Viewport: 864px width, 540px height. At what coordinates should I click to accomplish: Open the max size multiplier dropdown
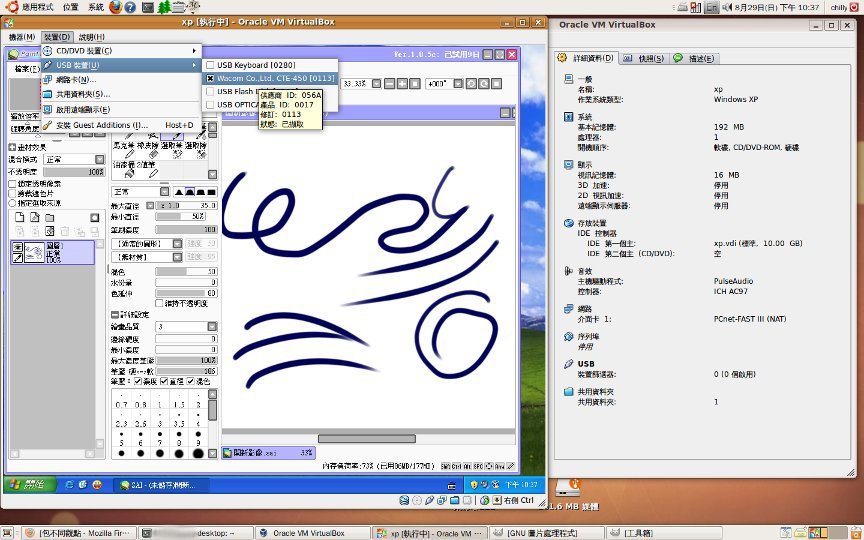tap(150, 206)
